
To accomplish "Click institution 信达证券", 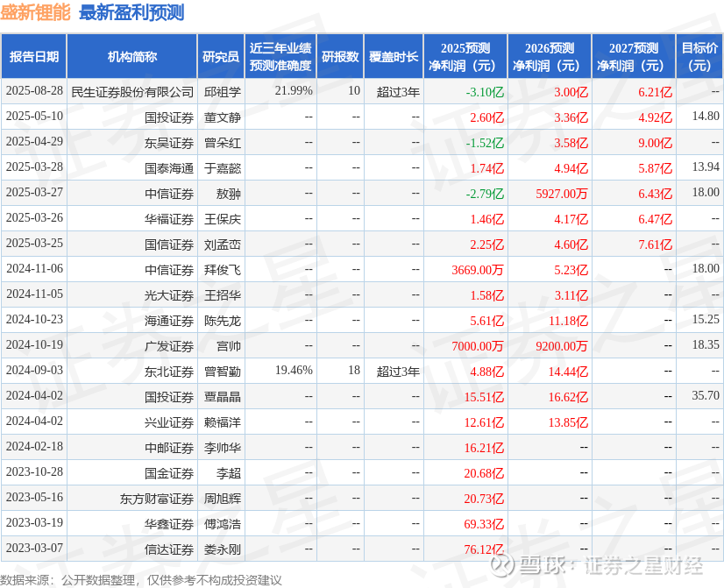I will click(169, 549).
